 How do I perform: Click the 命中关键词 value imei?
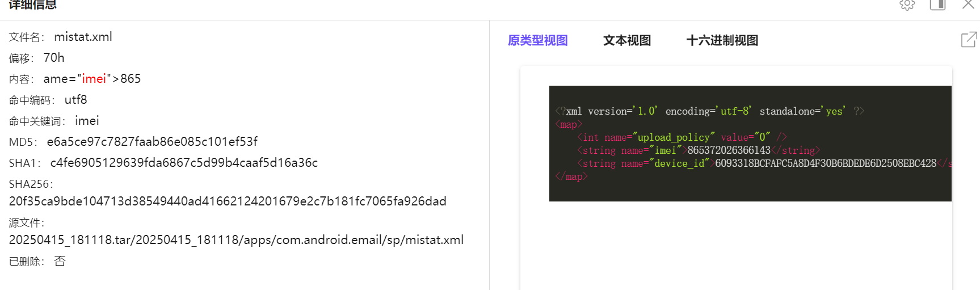[x=87, y=121]
